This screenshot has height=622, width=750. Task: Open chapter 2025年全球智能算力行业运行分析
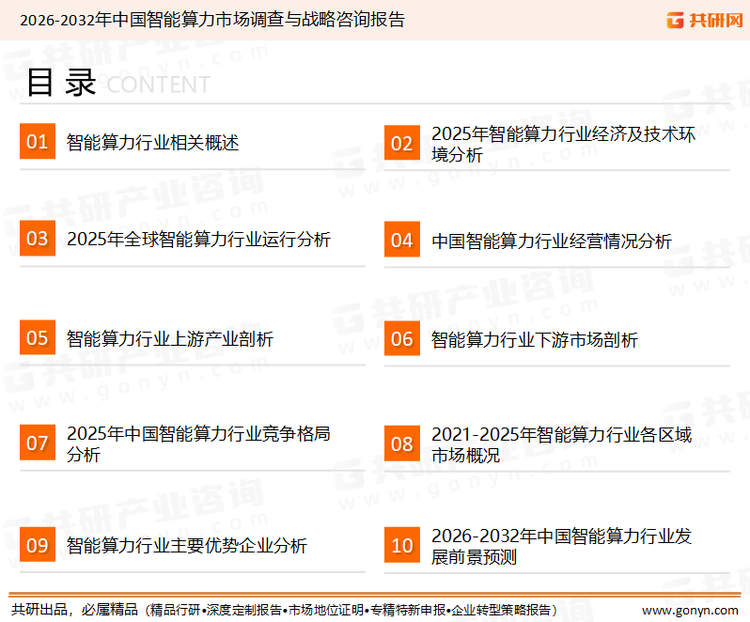[199, 239]
